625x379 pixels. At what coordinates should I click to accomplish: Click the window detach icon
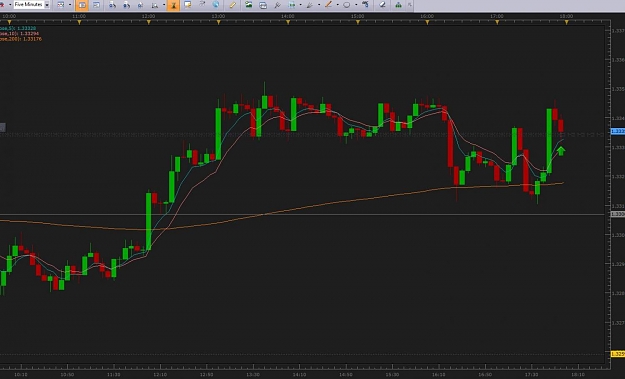click(263, 5)
